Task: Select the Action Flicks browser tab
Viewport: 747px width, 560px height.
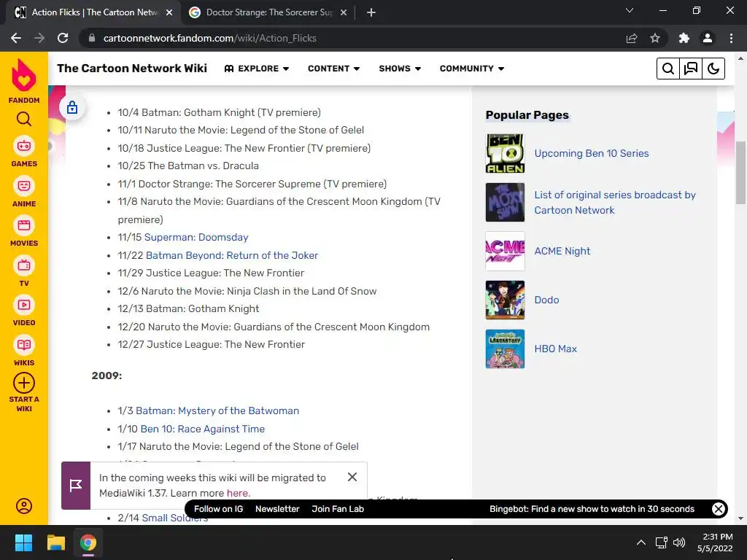Action: coord(94,12)
